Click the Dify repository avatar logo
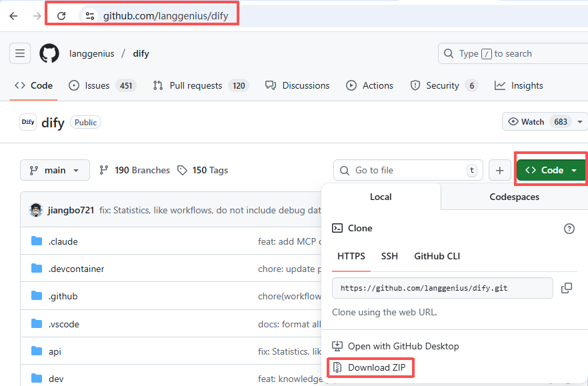Screen dimensions: 588x386 click(x=28, y=122)
